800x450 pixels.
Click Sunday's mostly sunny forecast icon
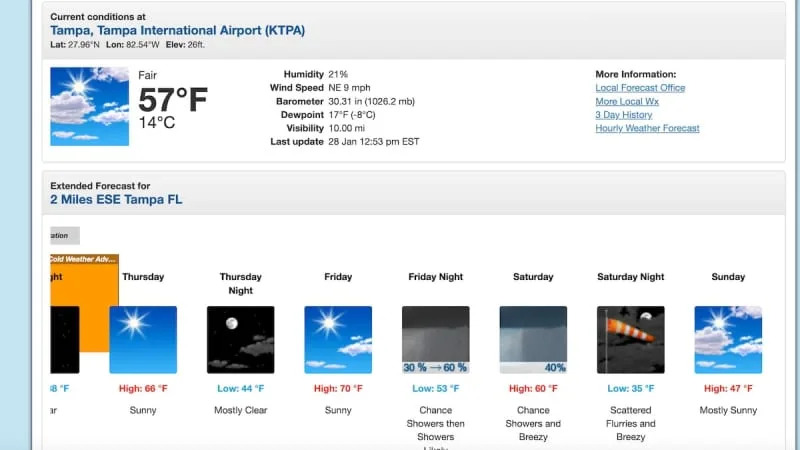click(x=728, y=340)
